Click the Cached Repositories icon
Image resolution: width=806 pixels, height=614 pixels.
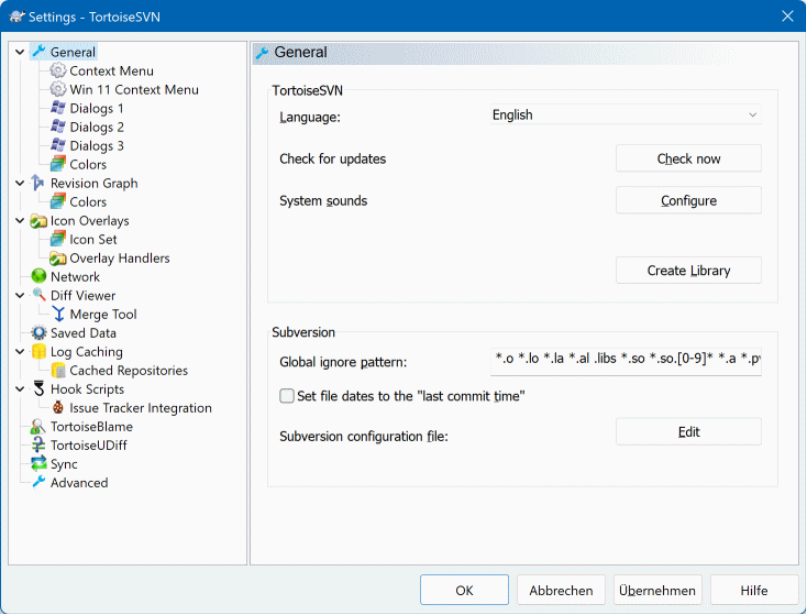58,371
